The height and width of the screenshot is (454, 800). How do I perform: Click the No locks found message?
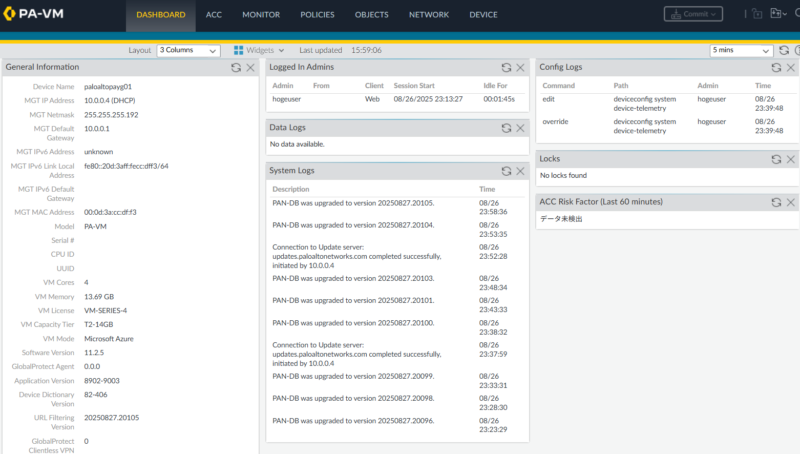(x=563, y=175)
